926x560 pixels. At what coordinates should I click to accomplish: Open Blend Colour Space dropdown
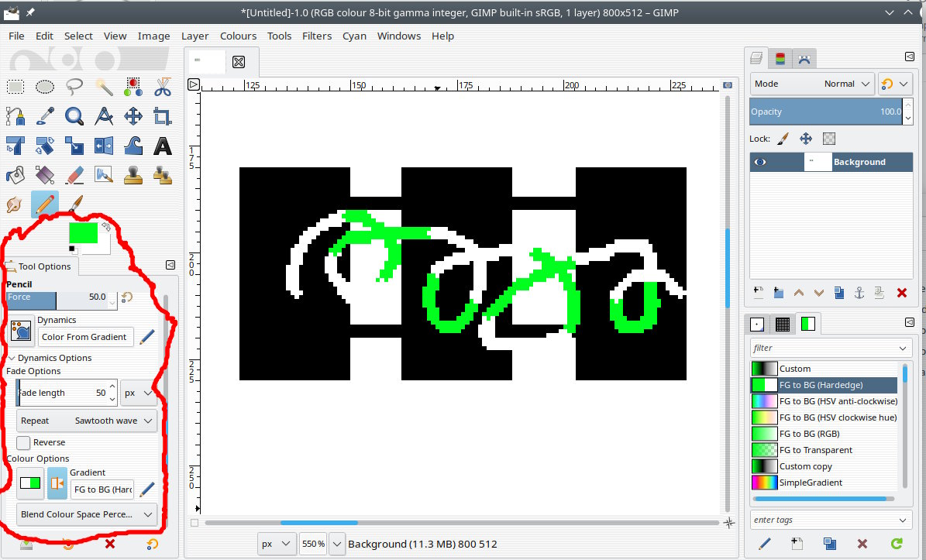pos(87,514)
